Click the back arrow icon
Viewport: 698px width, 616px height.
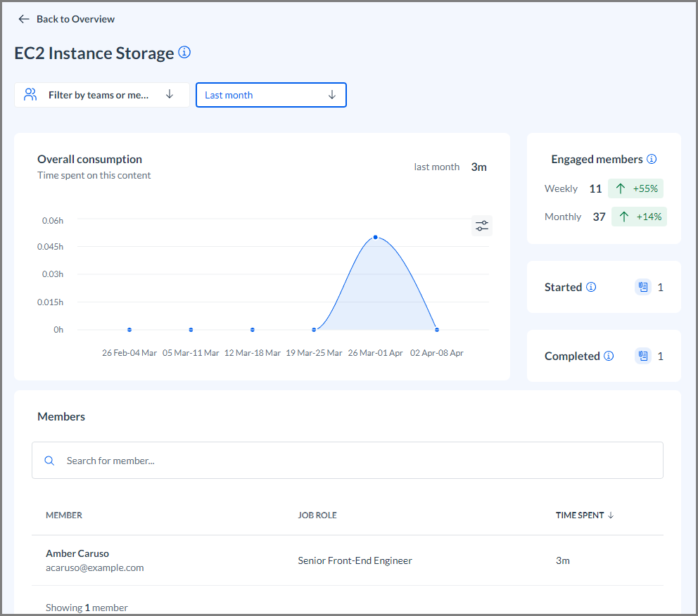[24, 19]
